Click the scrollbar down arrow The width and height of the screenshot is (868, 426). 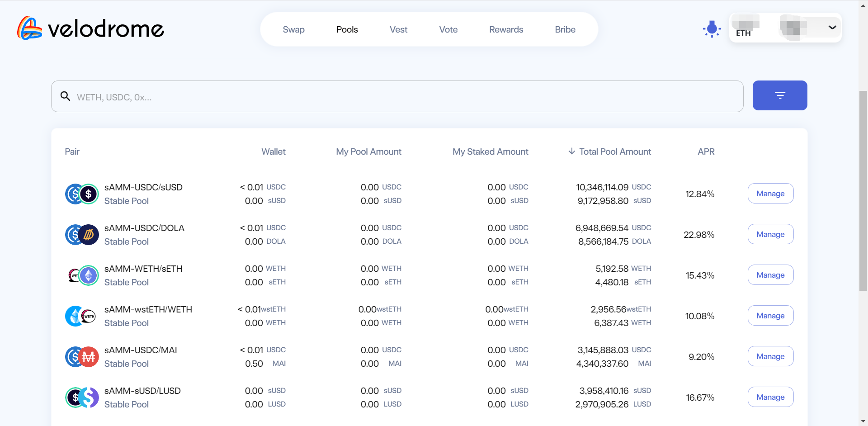coord(863,421)
